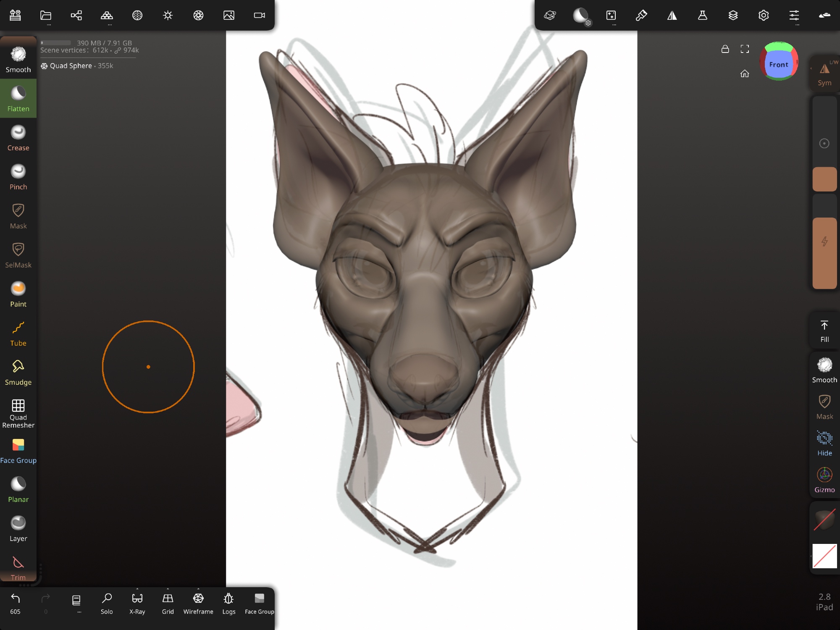This screenshot has height=630, width=840.
Task: Open the files folder menu
Action: 46,16
